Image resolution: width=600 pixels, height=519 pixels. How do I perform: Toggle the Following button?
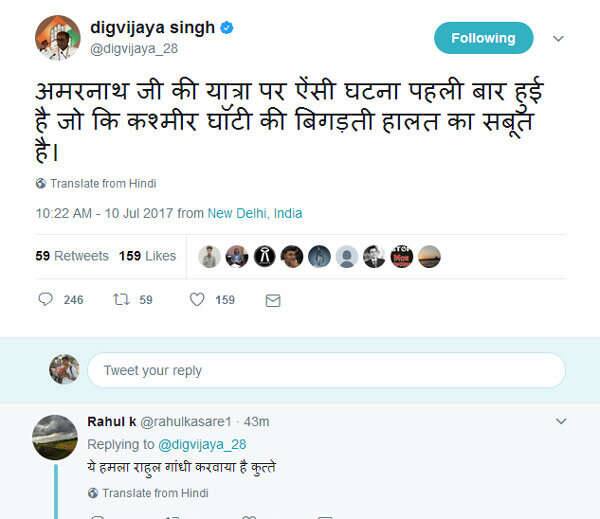coord(483,38)
